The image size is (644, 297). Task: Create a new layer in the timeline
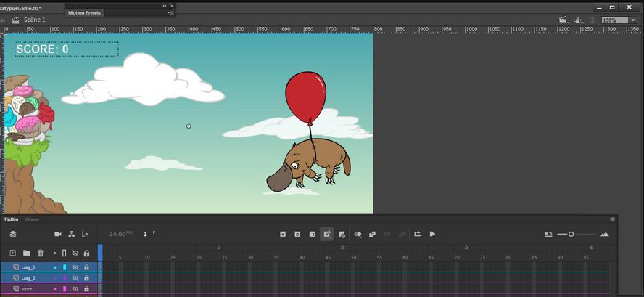click(12, 253)
